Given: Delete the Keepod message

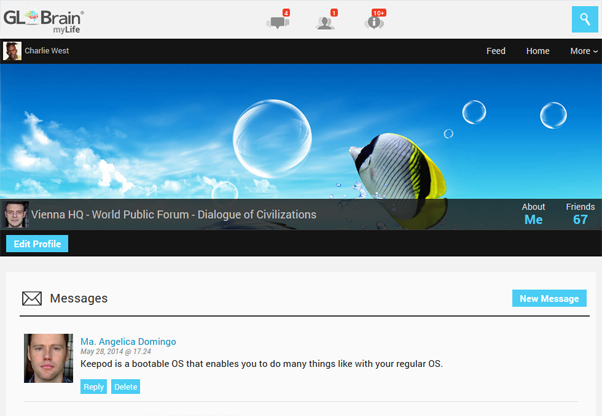Looking at the screenshot, I should pos(126,386).
